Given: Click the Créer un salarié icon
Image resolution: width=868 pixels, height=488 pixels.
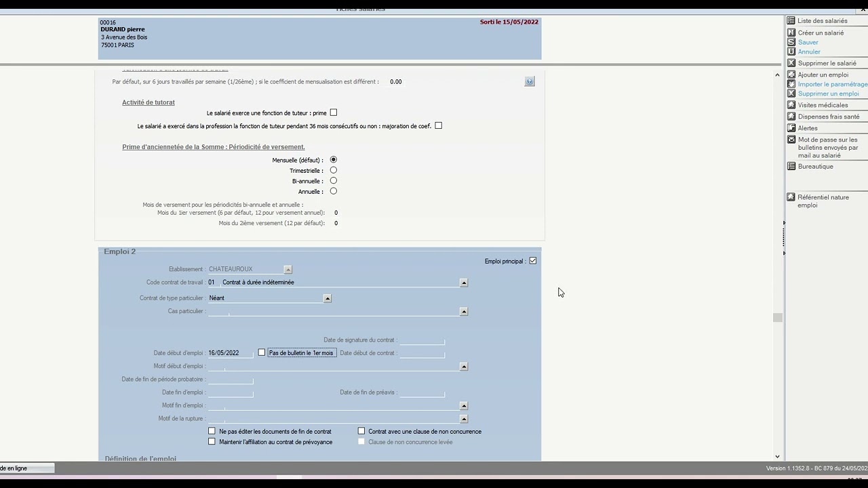Looking at the screenshot, I should pyautogui.click(x=791, y=33).
